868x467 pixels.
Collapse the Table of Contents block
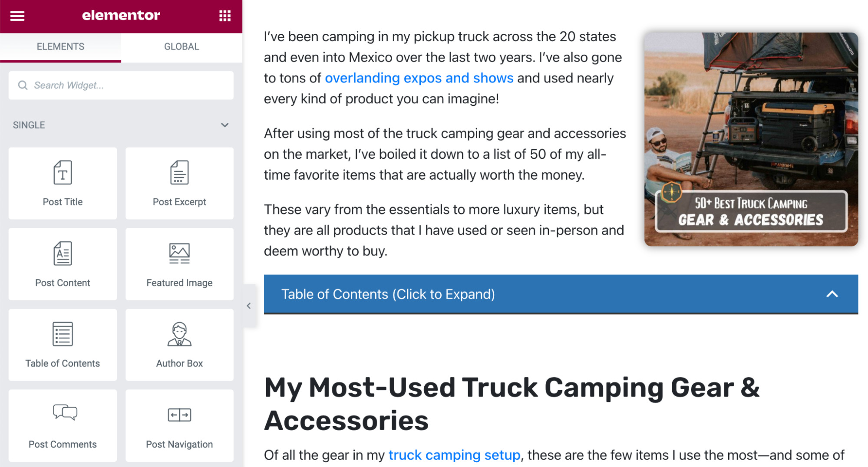[x=832, y=294]
